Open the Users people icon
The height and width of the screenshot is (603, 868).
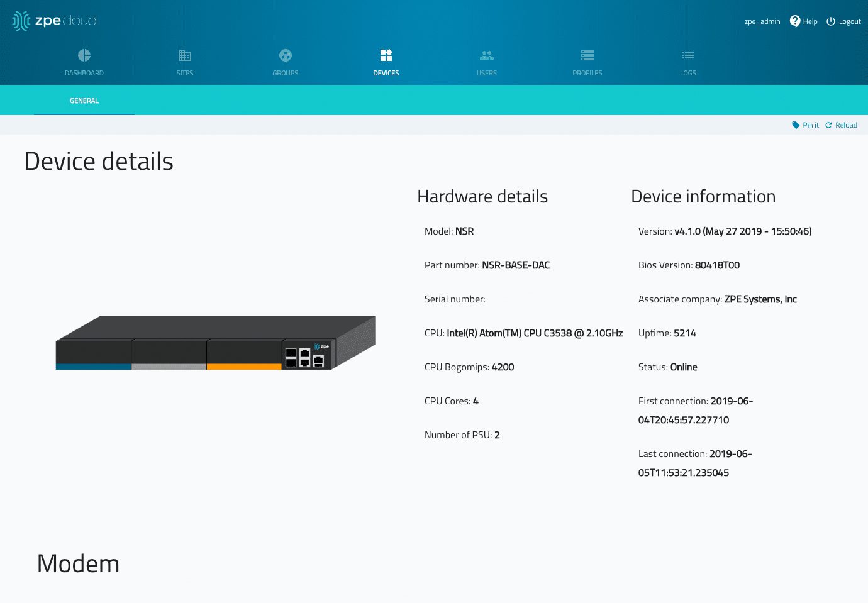coord(487,55)
